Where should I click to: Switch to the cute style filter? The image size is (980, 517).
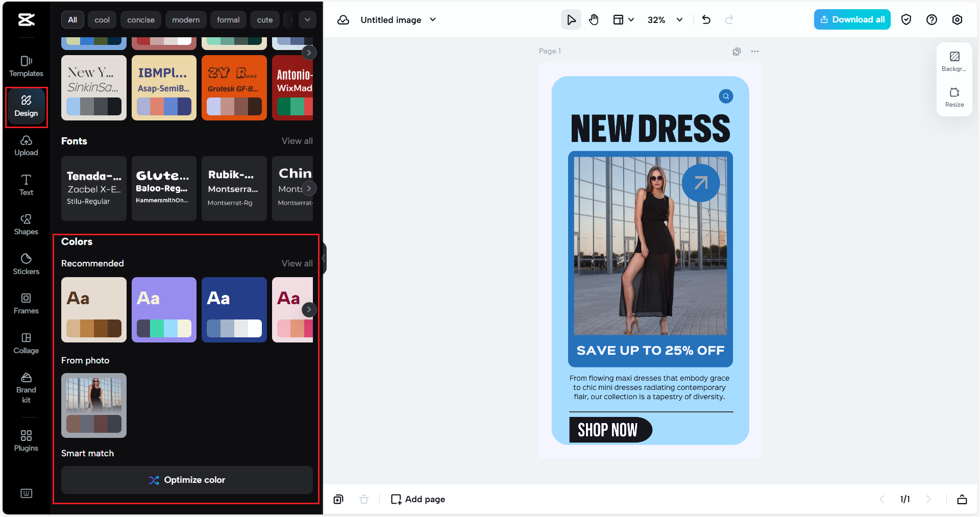click(x=265, y=19)
